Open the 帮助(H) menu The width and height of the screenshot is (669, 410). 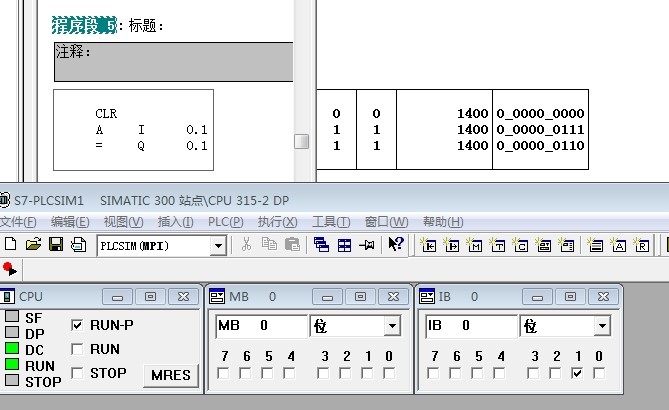coord(443,222)
